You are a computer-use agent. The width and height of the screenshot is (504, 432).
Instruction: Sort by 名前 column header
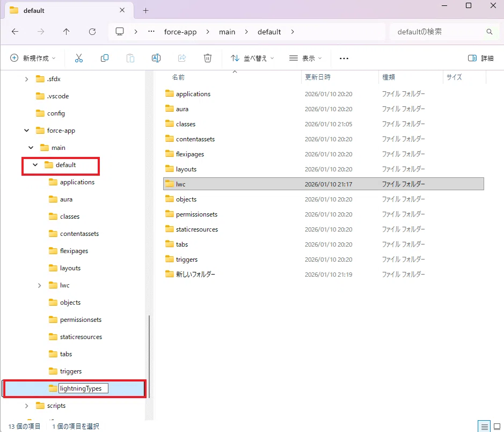point(178,77)
